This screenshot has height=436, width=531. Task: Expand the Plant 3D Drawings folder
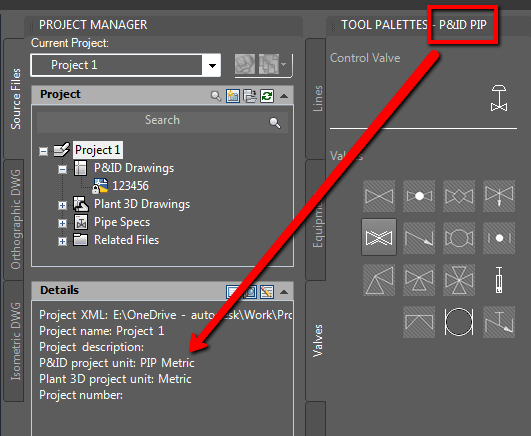(62, 205)
